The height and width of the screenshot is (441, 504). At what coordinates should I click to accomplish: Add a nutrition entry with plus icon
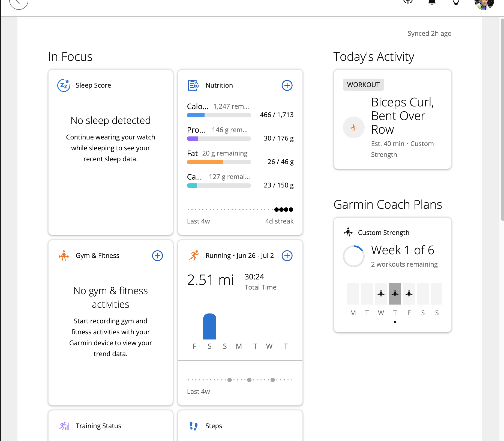(x=287, y=85)
